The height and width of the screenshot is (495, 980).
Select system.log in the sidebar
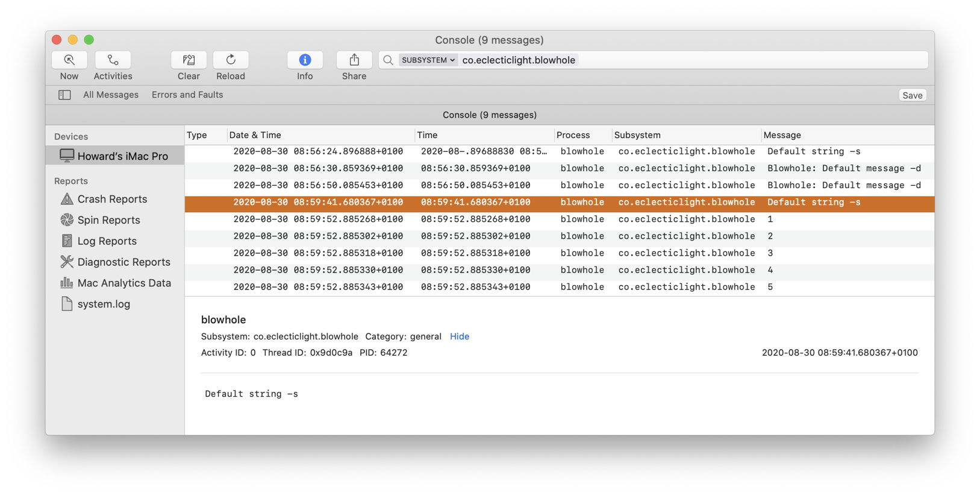coord(104,304)
